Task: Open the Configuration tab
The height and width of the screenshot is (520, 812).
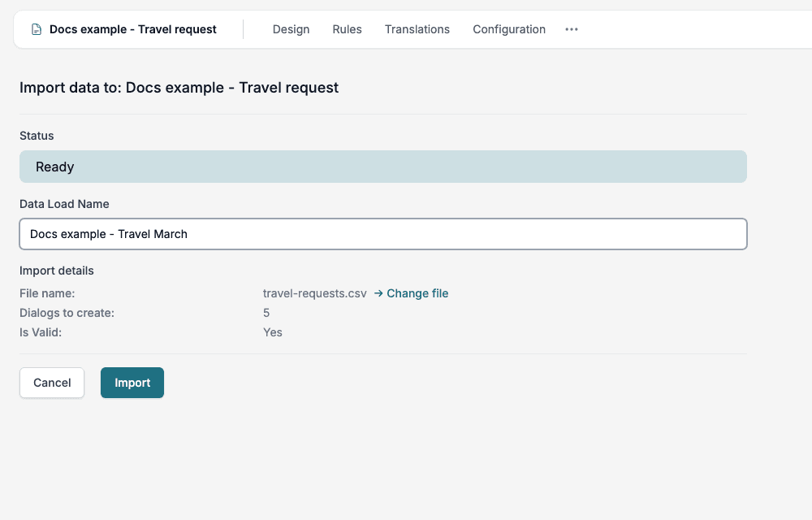Action: click(x=509, y=29)
